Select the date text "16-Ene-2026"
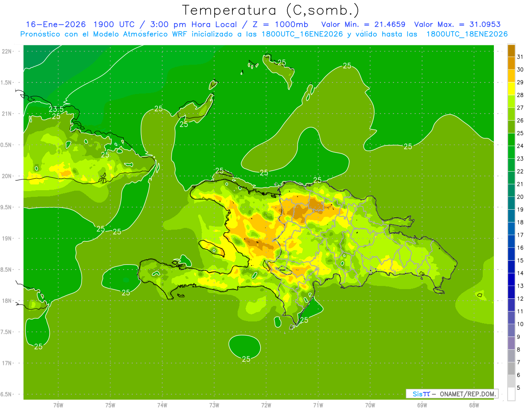The height and width of the screenshot is (411, 532). click(x=55, y=24)
